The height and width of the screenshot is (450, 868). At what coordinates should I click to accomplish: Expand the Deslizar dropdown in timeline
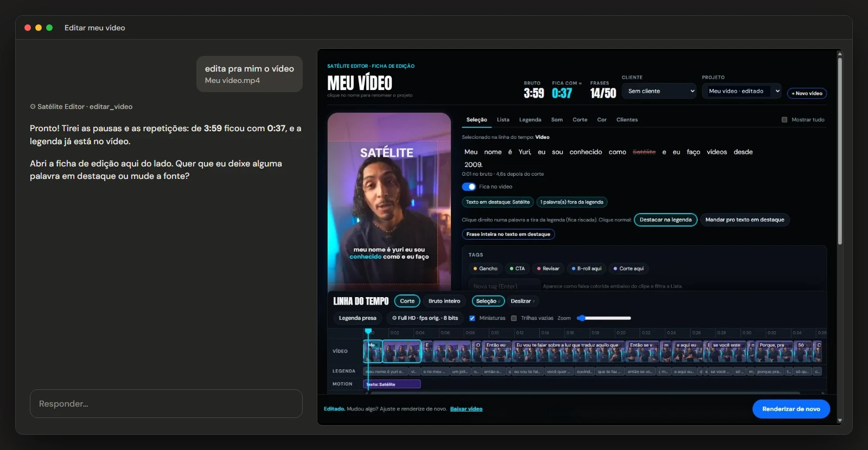coord(522,301)
